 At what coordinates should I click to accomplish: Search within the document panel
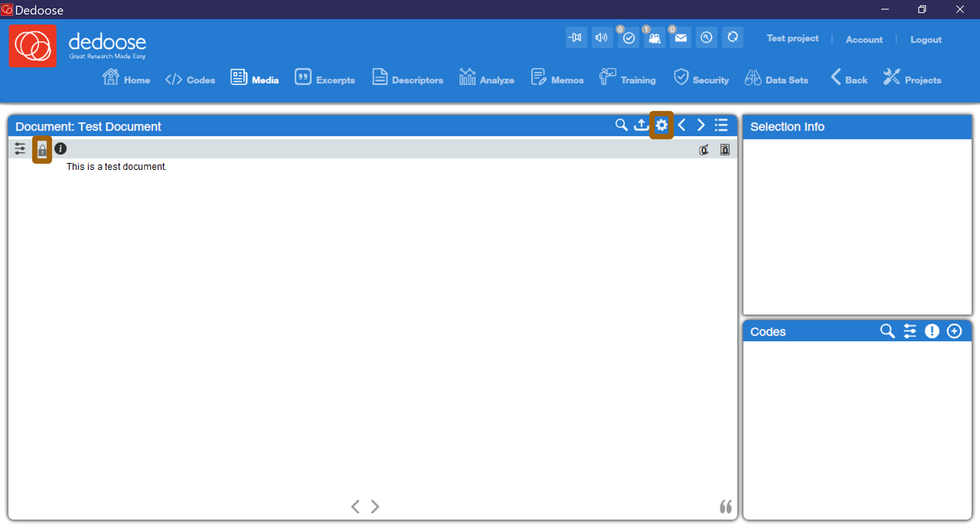point(621,125)
